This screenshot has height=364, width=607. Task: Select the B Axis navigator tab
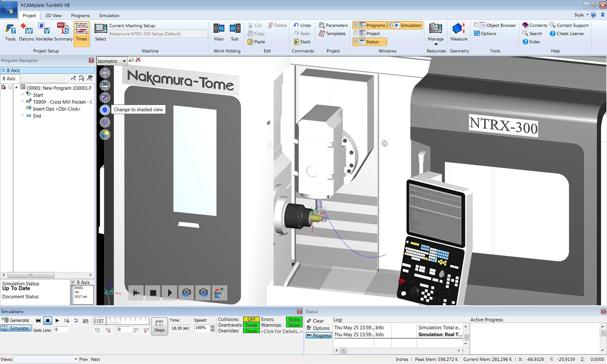coord(9,79)
